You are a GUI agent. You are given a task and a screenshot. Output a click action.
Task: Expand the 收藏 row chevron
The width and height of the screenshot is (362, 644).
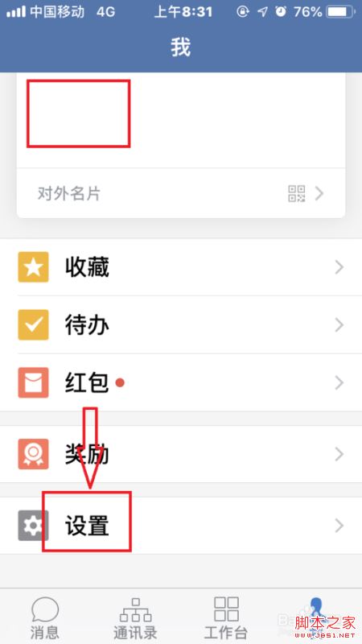point(339,267)
